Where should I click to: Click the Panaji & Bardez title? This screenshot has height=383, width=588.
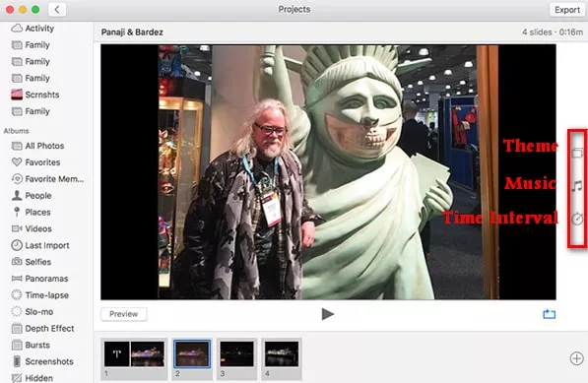pos(132,32)
